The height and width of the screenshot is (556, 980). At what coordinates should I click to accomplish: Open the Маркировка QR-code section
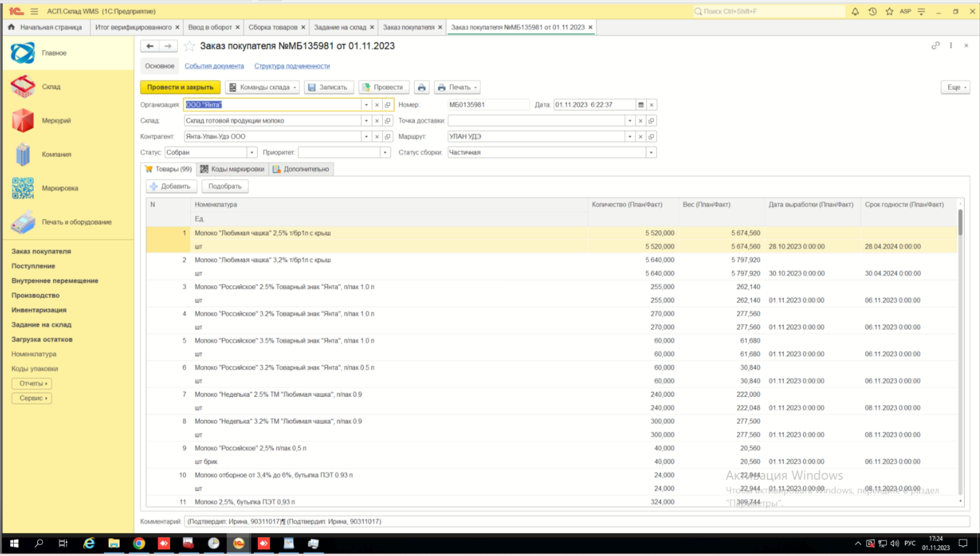(x=23, y=188)
